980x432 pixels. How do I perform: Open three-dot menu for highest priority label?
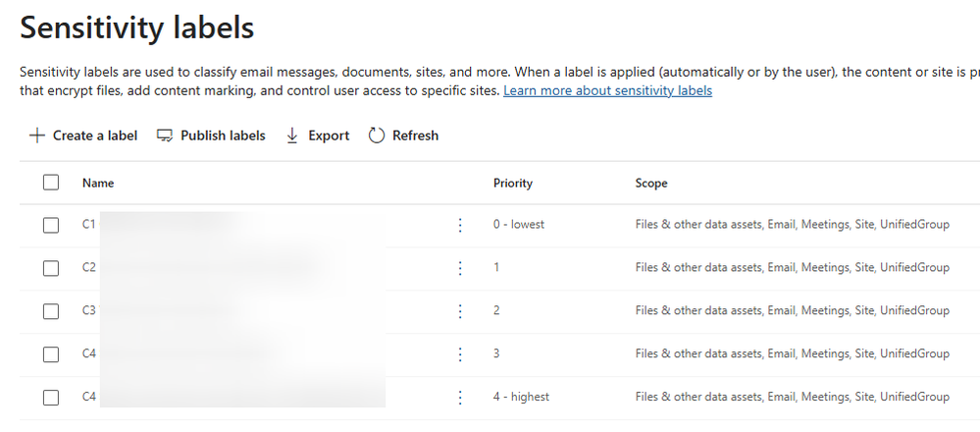coord(460,398)
